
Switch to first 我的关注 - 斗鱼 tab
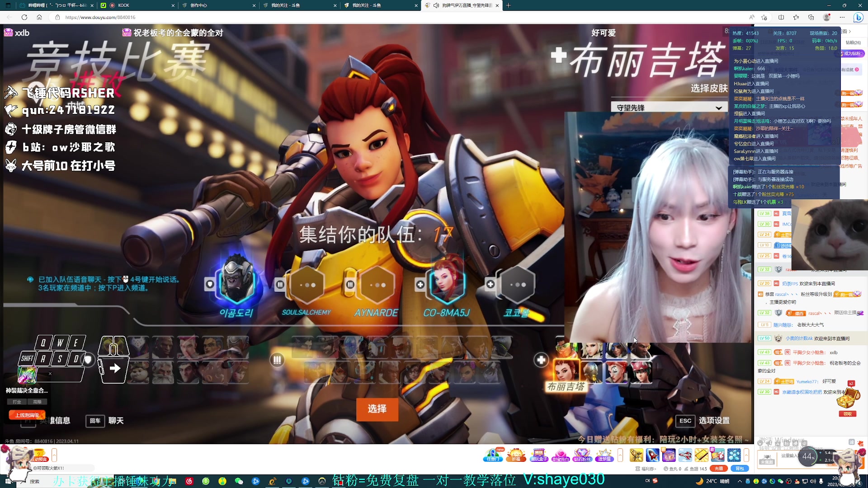(x=300, y=5)
